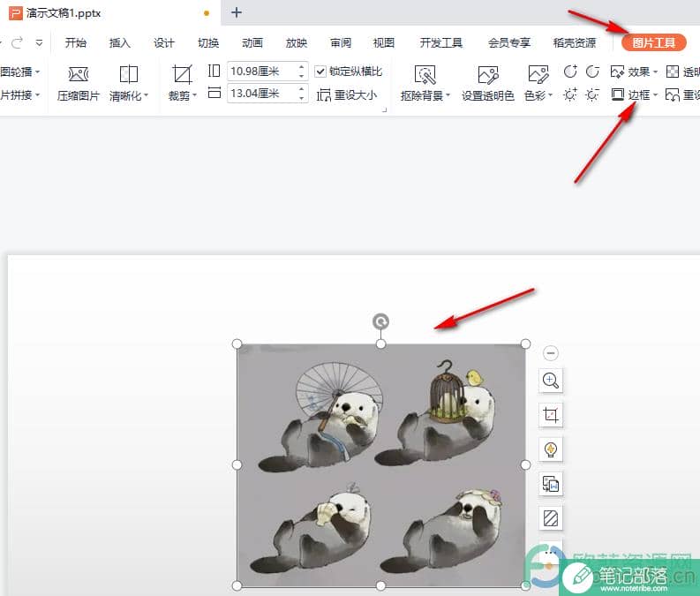This screenshot has width=700, height=596.
Task: Expand the 色彩 dropdown arrow
Action: coord(551,95)
